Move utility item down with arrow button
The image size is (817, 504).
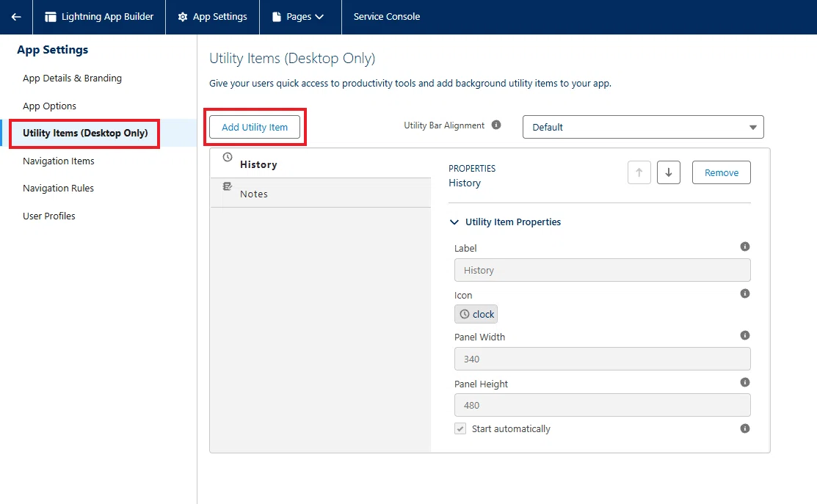coord(669,172)
